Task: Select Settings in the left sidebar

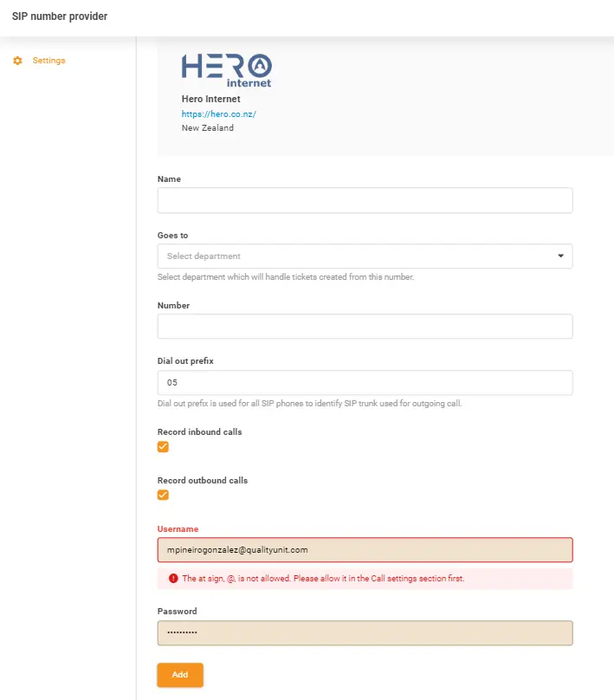Action: [x=48, y=61]
